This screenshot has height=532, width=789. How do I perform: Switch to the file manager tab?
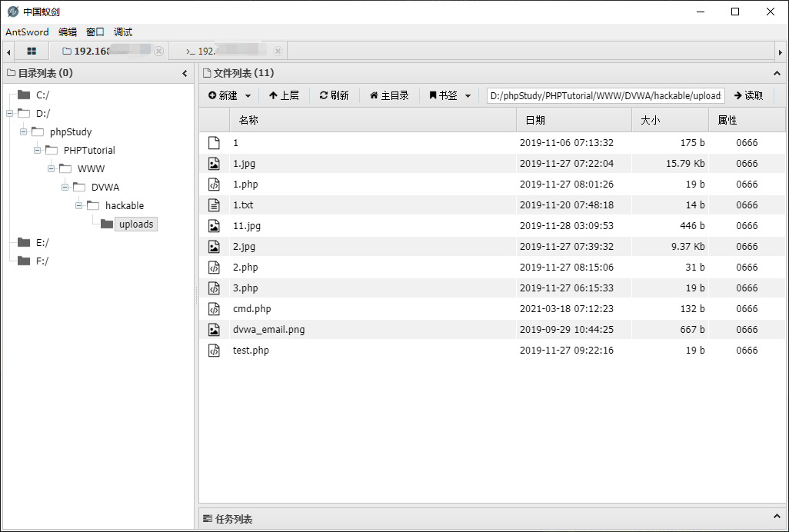coord(108,52)
